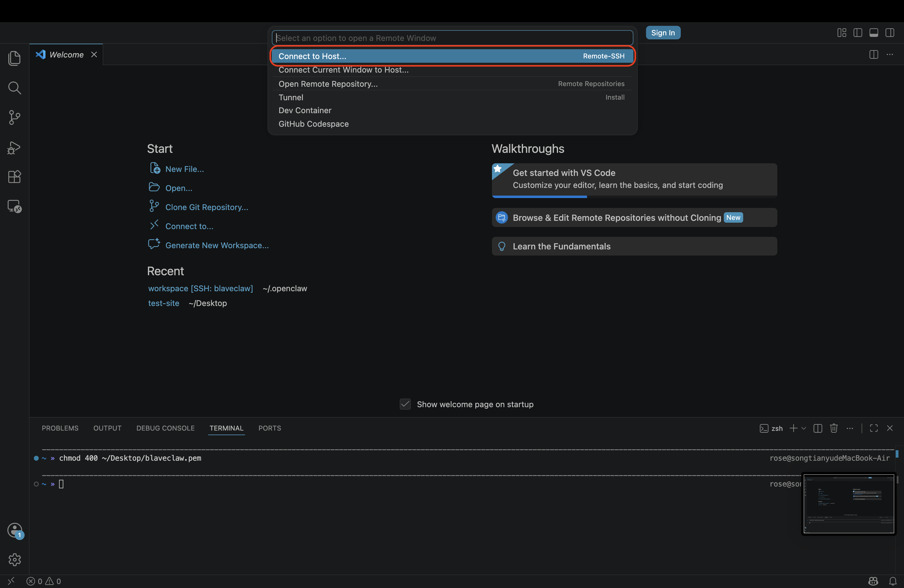Open recent test-site folder
The height and width of the screenshot is (588, 904).
click(163, 303)
